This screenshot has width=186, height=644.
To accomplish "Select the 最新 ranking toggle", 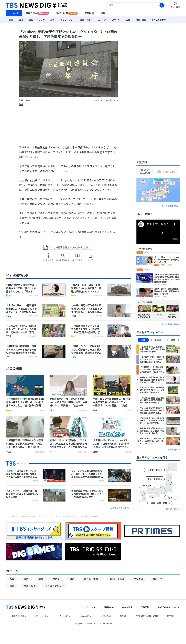I will click(143, 340).
